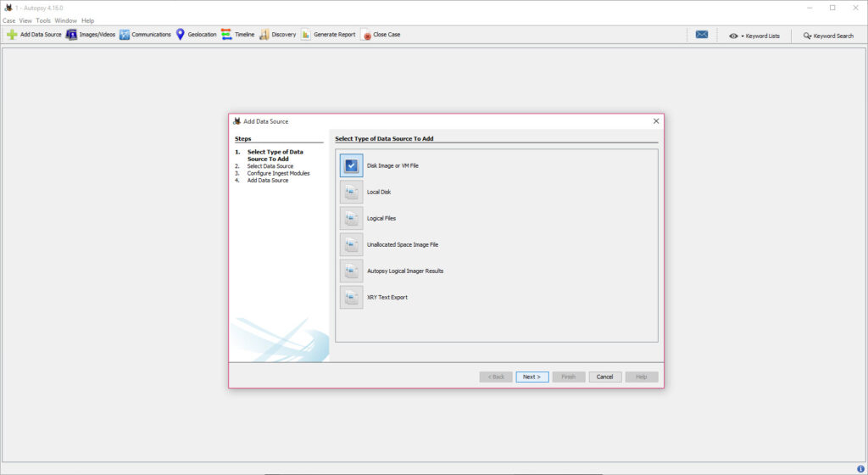Click the Autopsy icon in main title bar

coord(8,8)
